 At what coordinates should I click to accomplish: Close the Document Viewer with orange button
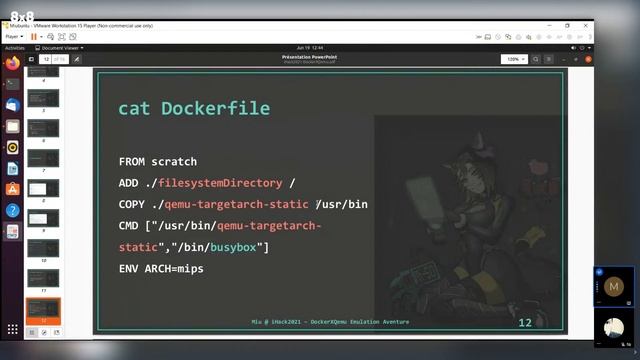click(588, 59)
